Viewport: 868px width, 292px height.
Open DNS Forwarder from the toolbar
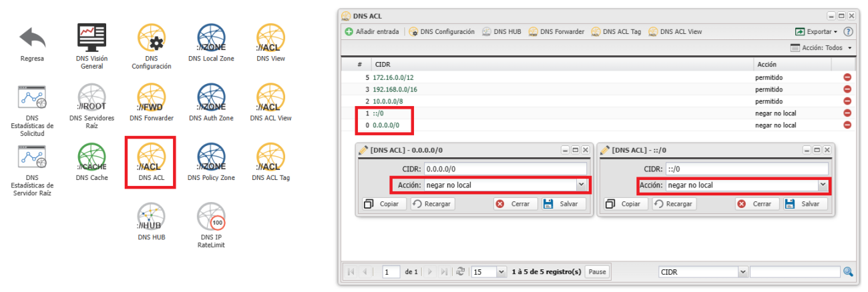point(556,31)
